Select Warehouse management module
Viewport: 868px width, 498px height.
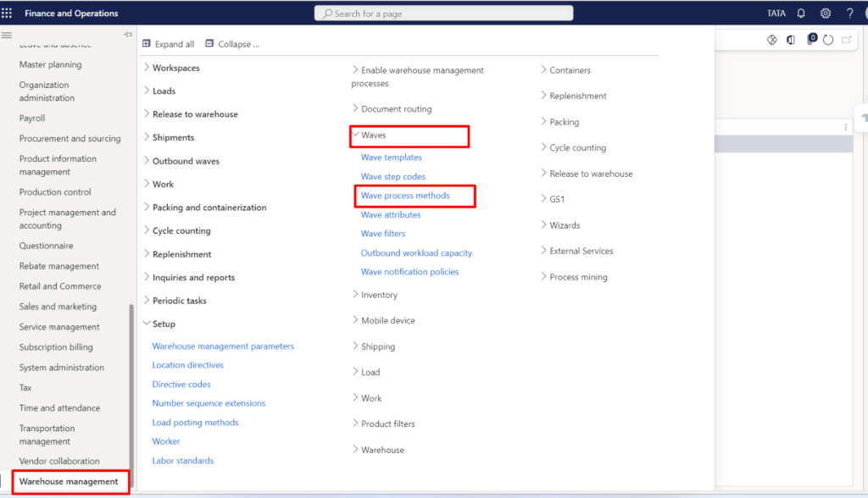click(69, 481)
